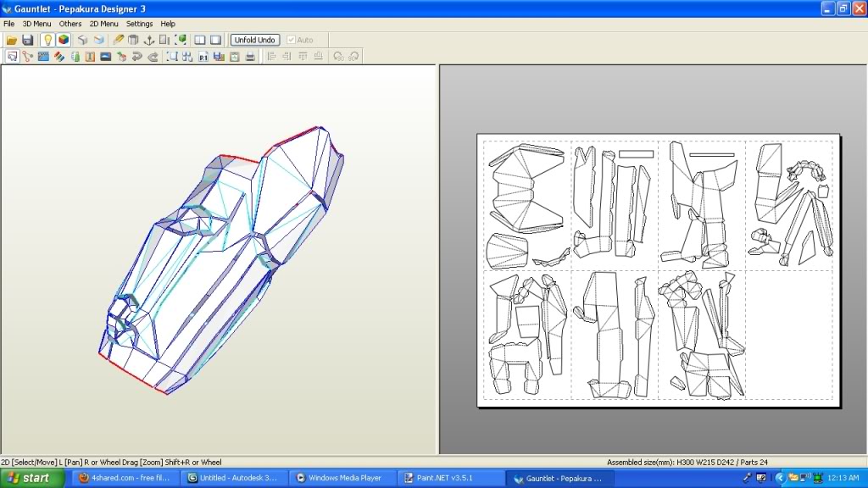This screenshot has height=488, width=868.
Task: Click the Unfold Undo button
Action: tap(254, 40)
